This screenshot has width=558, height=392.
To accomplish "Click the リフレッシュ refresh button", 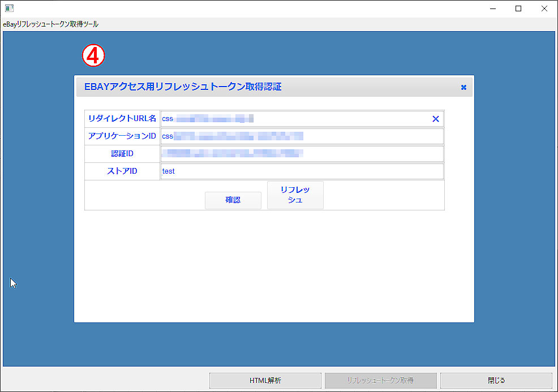I will click(x=295, y=195).
